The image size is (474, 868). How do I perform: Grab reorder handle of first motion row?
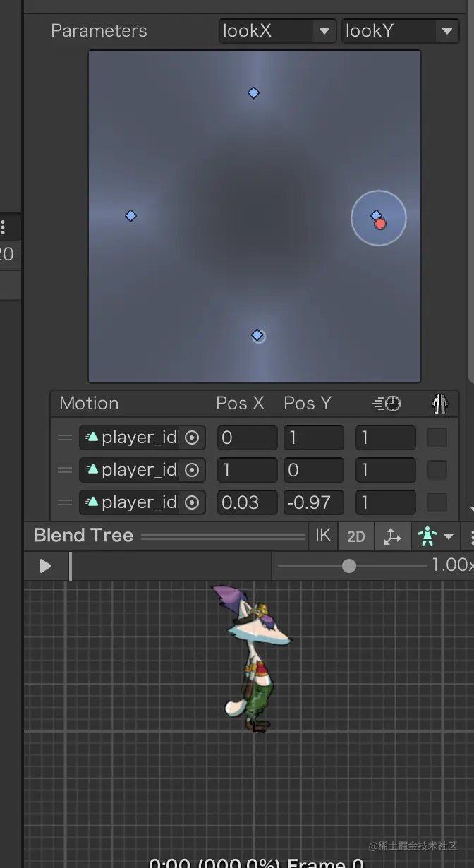point(65,438)
